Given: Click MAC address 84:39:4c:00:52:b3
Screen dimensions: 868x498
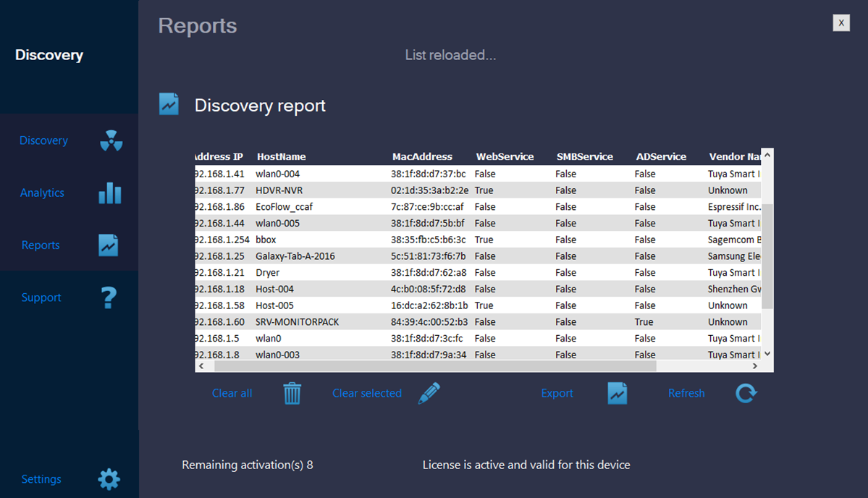Looking at the screenshot, I should [429, 322].
